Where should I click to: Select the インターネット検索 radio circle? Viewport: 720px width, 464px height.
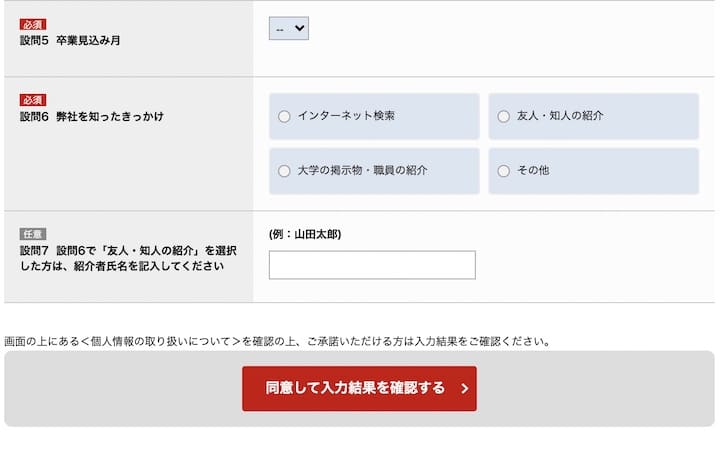click(284, 116)
